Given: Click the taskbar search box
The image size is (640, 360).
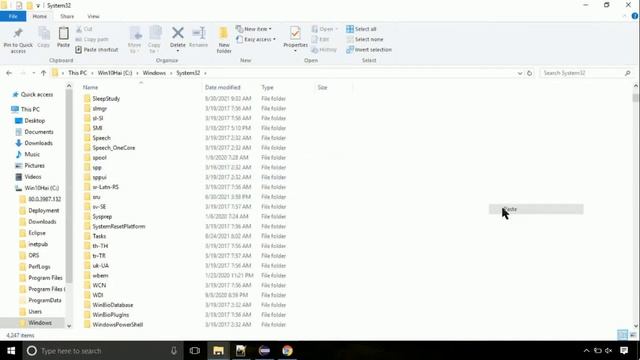Looking at the screenshot, I should (x=103, y=351).
